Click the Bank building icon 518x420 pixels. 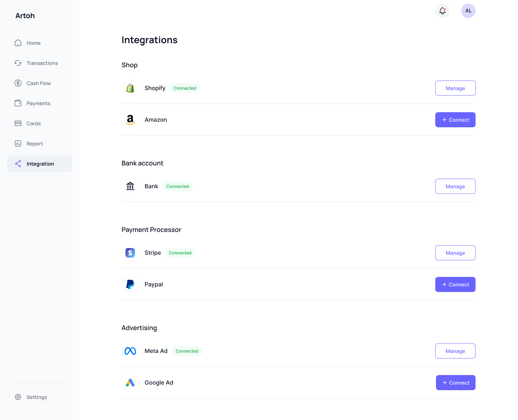coord(130,186)
